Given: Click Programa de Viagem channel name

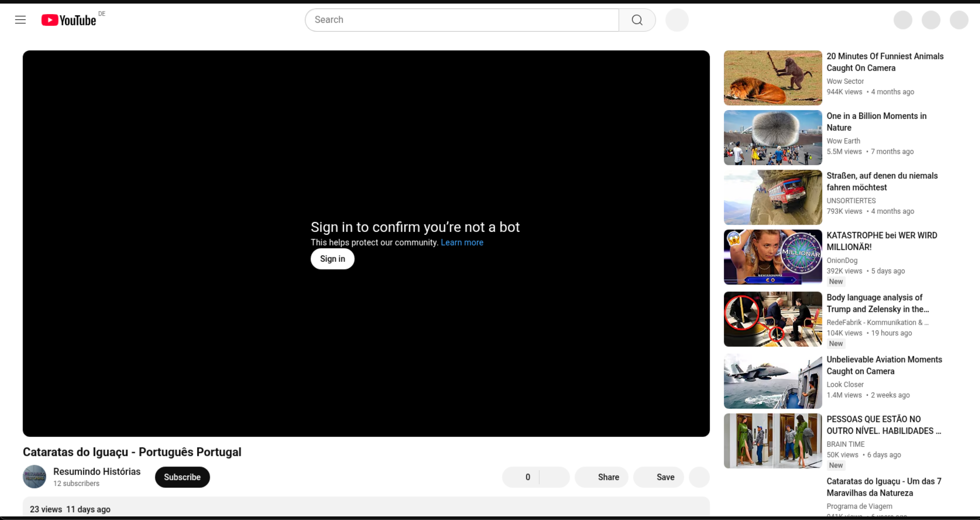Looking at the screenshot, I should tap(859, 506).
